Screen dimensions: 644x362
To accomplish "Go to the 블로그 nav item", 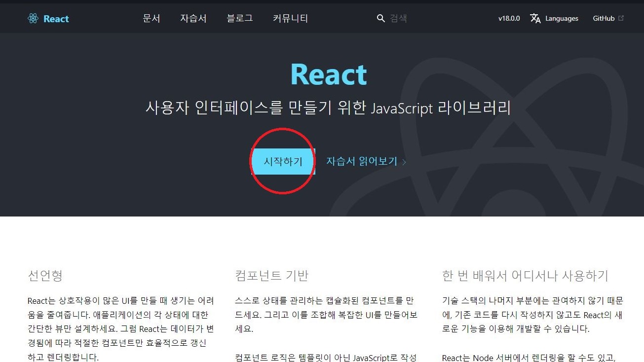I will pos(240,18).
